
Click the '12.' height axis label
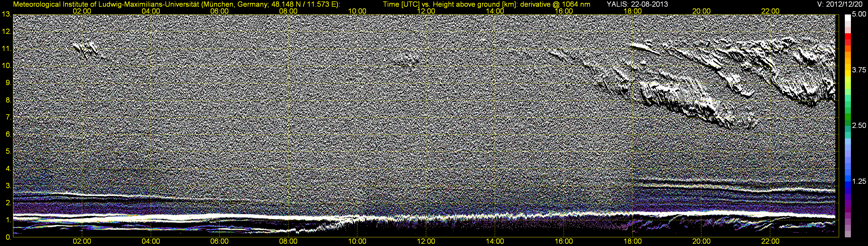point(6,32)
